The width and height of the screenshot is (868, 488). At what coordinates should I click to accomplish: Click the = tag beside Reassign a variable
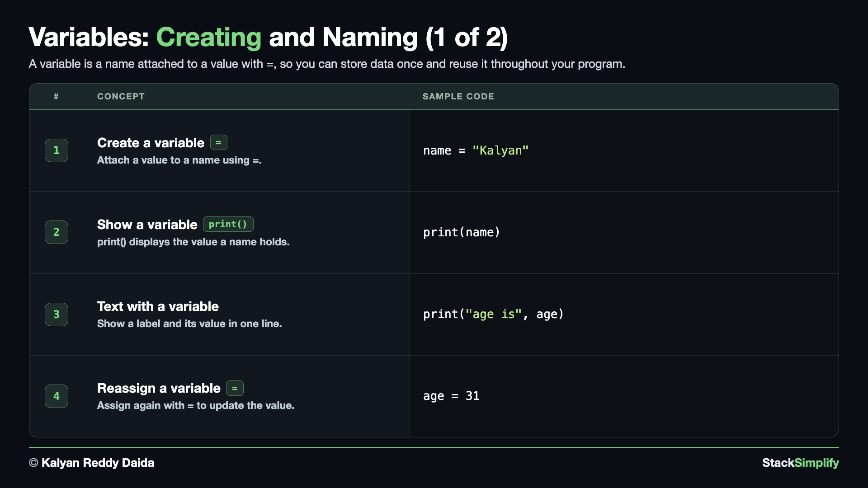click(x=235, y=388)
